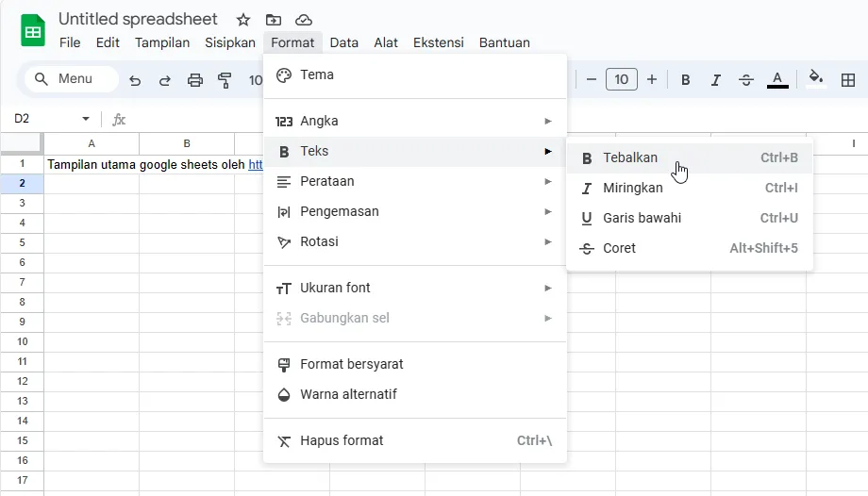
Task: Click the borders grid icon
Action: pyautogui.click(x=848, y=80)
